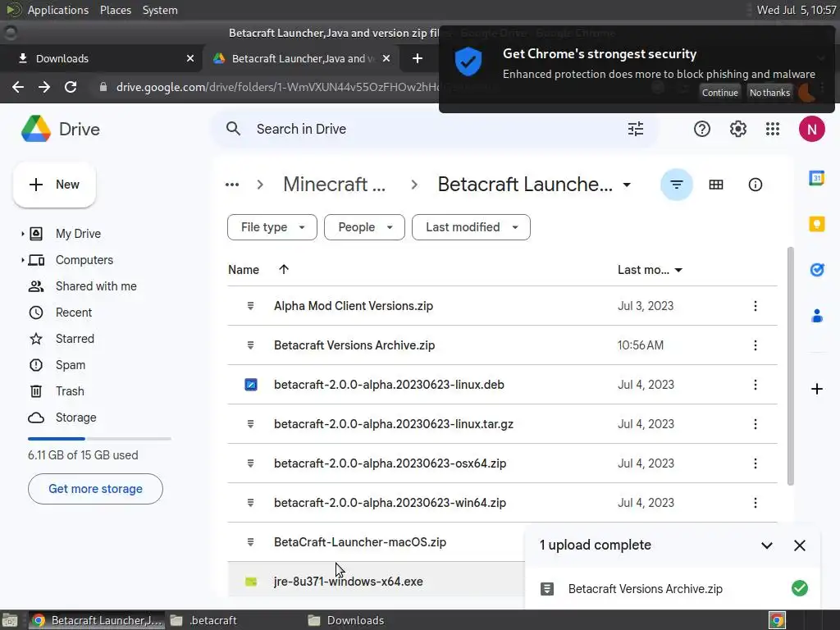Open the Last modified filter dropdown

[x=471, y=227]
